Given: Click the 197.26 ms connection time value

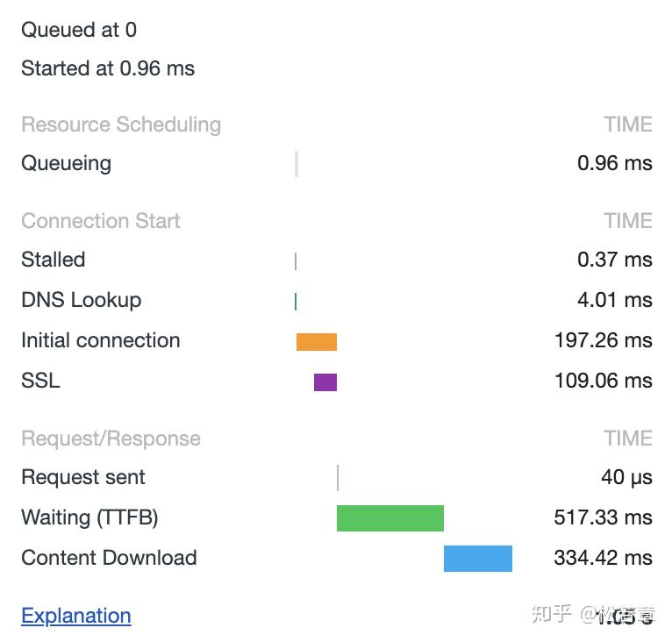Looking at the screenshot, I should [x=603, y=340].
